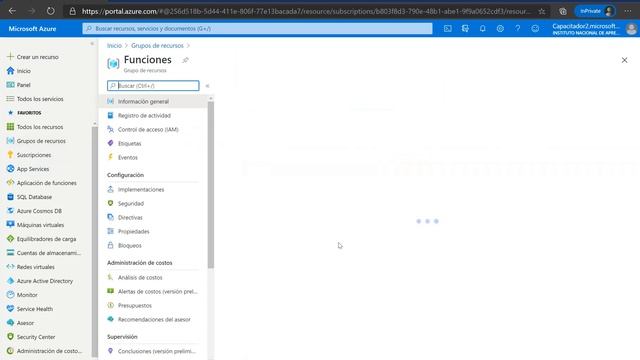The image size is (640, 360).
Task: Reload the page in the browser
Action: [50, 11]
